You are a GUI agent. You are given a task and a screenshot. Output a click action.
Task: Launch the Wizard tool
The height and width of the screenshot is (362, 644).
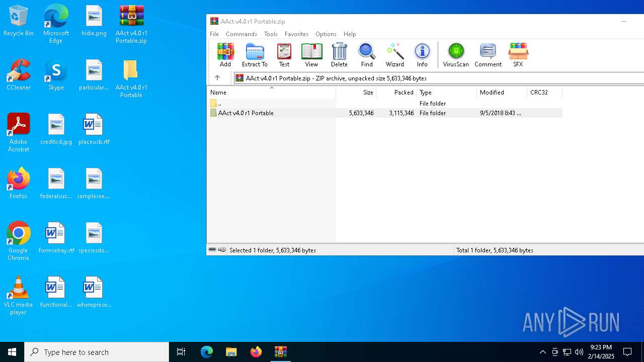[394, 55]
